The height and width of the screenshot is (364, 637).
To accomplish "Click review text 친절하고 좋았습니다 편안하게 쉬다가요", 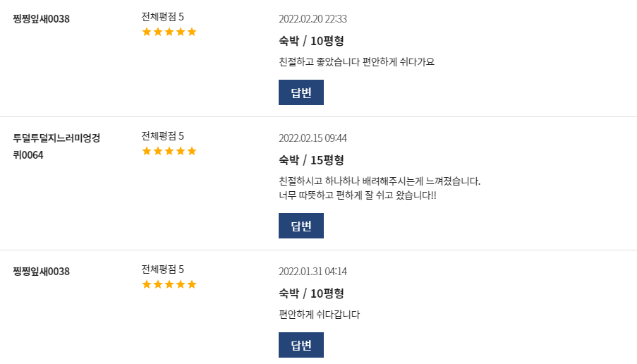I will [x=357, y=62].
